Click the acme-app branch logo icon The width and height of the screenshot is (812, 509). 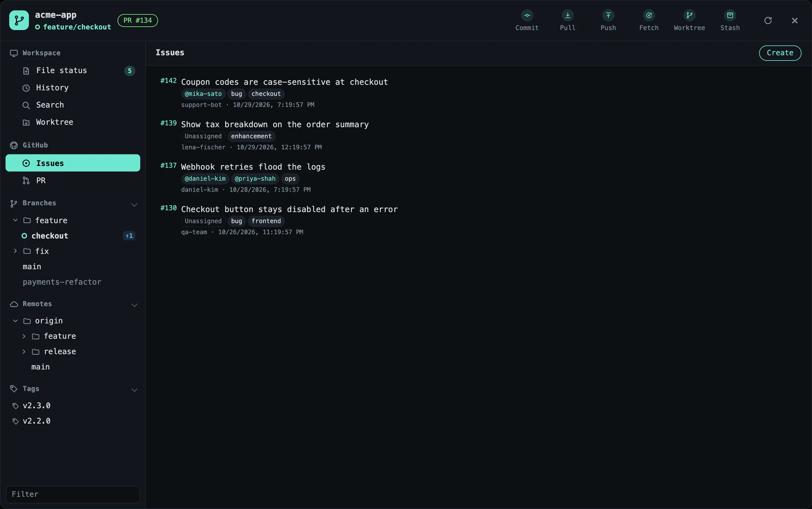pyautogui.click(x=19, y=20)
